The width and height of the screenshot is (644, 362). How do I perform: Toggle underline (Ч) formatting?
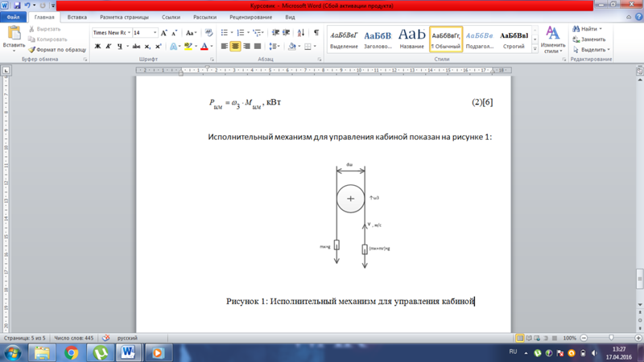pyautogui.click(x=119, y=47)
